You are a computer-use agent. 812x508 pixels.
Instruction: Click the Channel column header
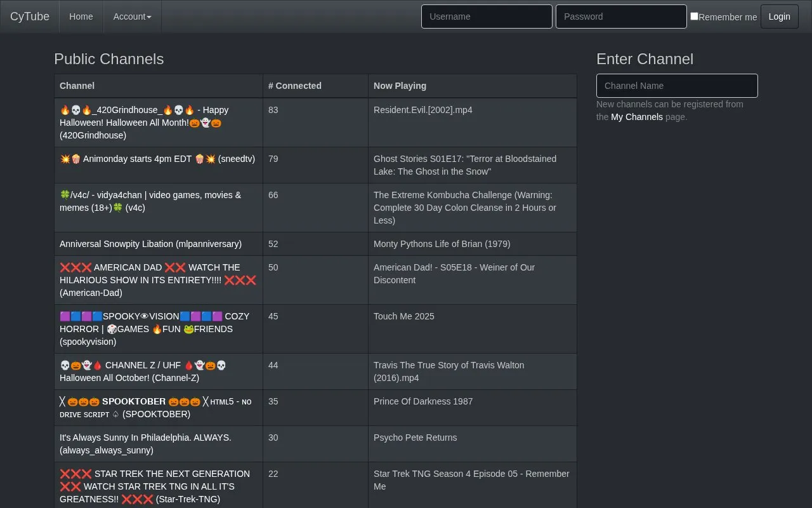[x=159, y=86]
